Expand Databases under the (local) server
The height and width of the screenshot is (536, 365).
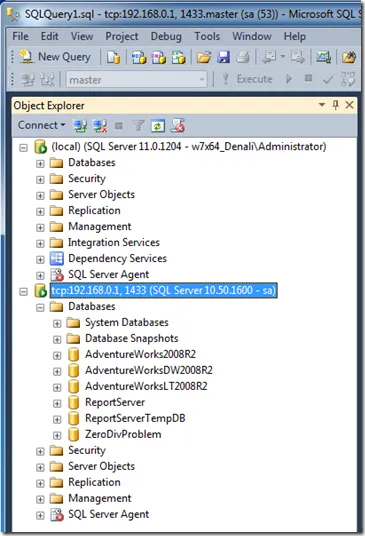(40, 163)
